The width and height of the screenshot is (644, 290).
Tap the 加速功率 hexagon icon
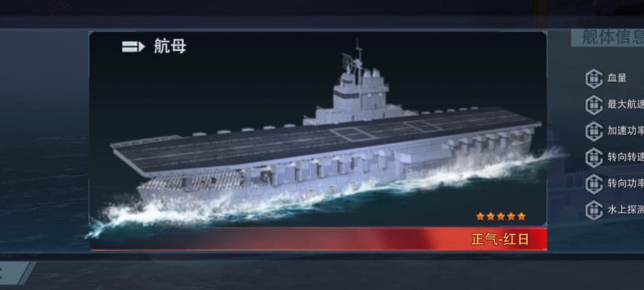click(x=593, y=131)
